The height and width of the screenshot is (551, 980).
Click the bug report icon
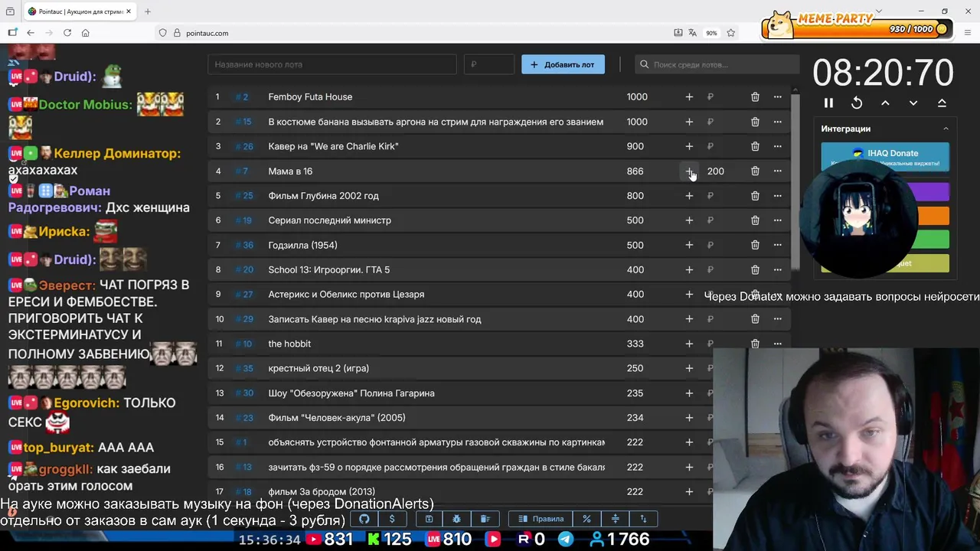coord(456,519)
